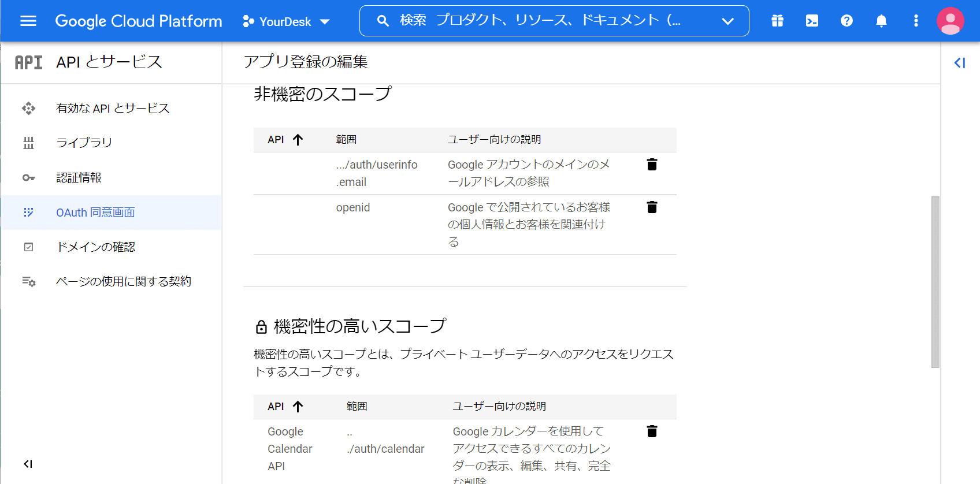Image resolution: width=980 pixels, height=484 pixels.
Task: Select the .../auth/userinfo.email scope text
Action: (x=377, y=173)
